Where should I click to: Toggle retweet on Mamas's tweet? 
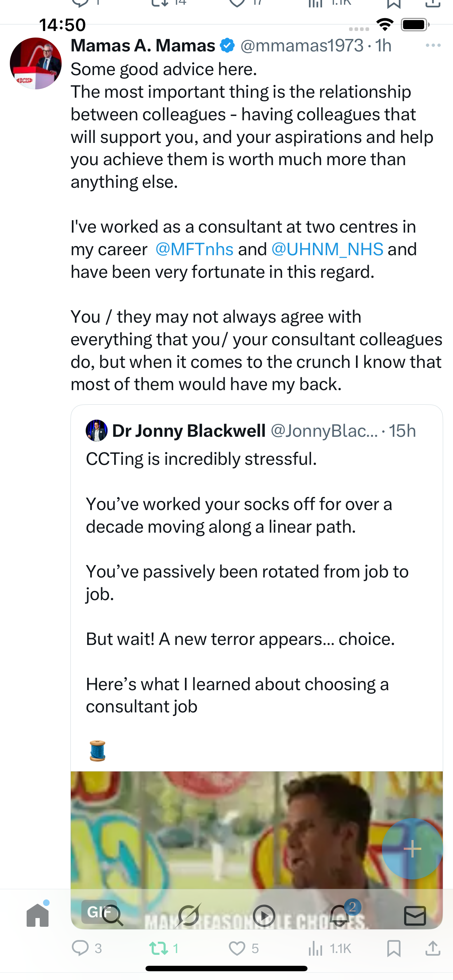point(159,948)
